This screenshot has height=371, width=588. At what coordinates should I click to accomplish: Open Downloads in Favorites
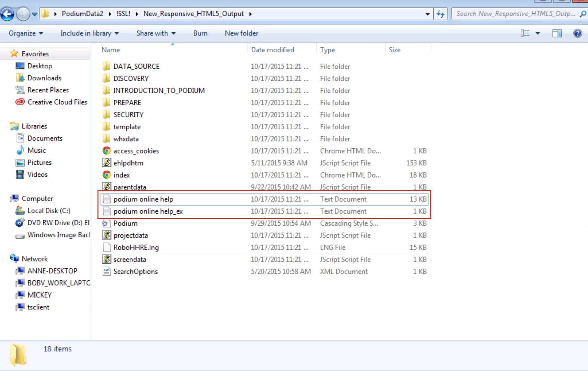click(44, 78)
